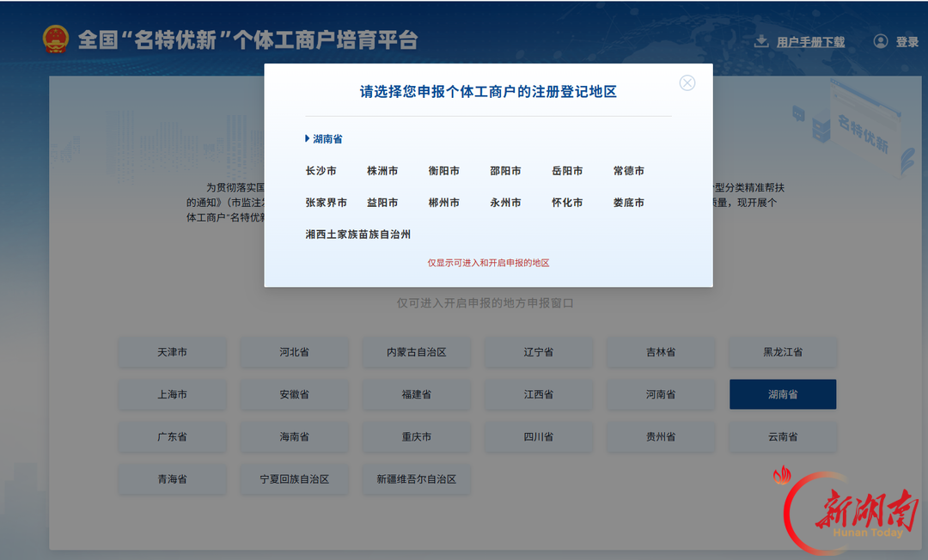This screenshot has width=928, height=560.
Task: Click the user avatar icon beside 登录
Action: (881, 41)
